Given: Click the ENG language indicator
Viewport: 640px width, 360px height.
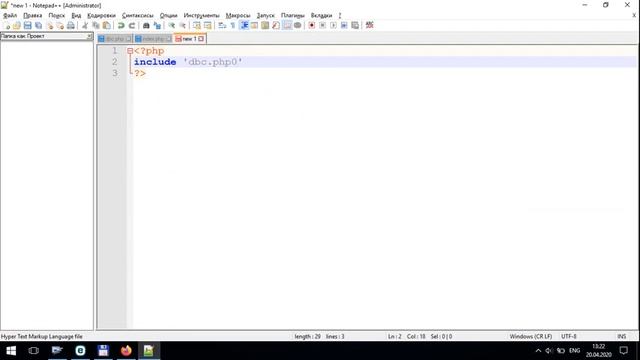Looking at the screenshot, I should (575, 351).
